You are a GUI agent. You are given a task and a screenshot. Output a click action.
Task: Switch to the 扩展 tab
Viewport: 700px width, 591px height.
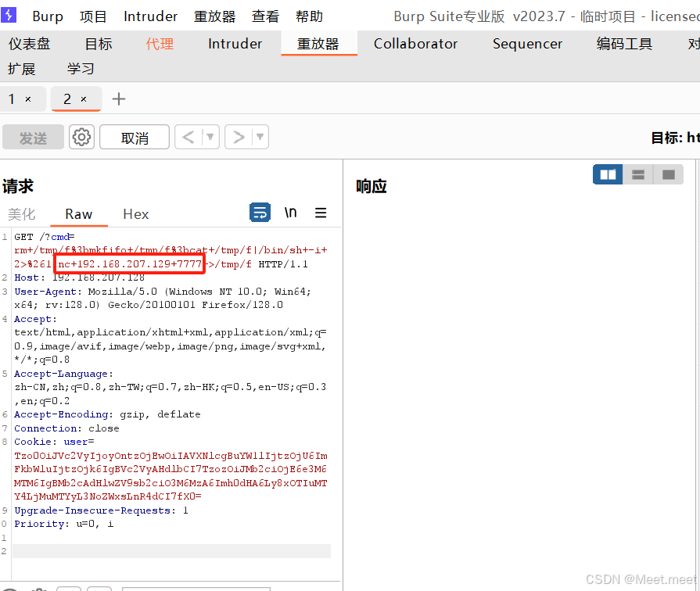coord(21,70)
